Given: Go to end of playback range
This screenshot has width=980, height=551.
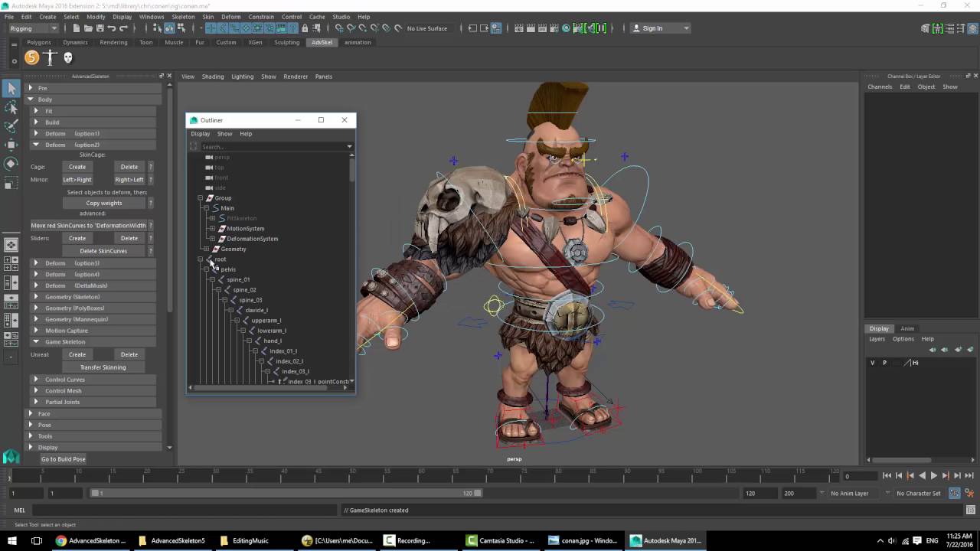Looking at the screenshot, I should (969, 476).
